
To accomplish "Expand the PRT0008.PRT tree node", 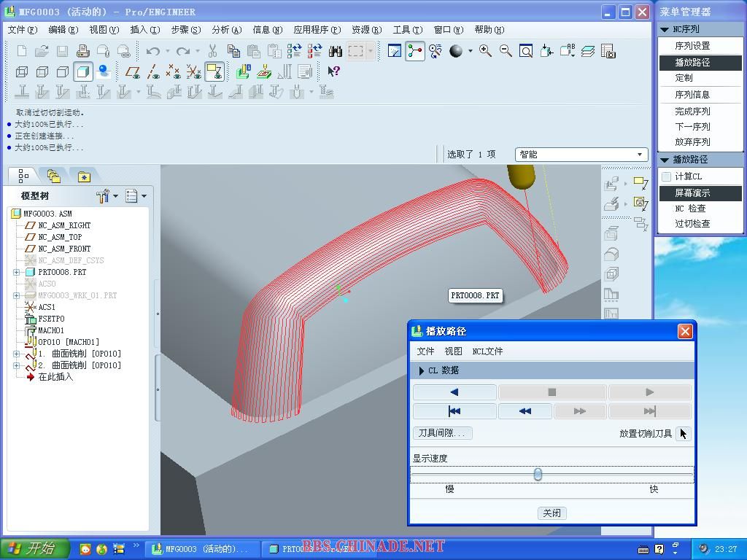I will (x=17, y=272).
